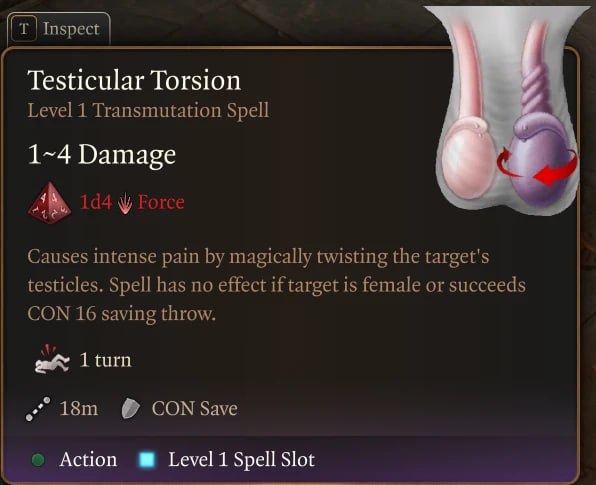596x485 pixels.
Task: Click the 1d4 red damage text
Action: [x=96, y=202]
